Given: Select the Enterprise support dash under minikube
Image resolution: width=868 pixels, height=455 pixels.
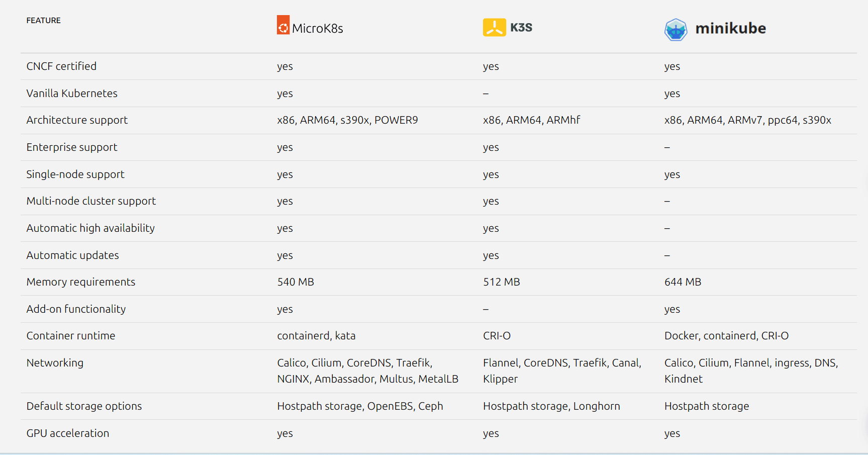Looking at the screenshot, I should click(x=667, y=147).
